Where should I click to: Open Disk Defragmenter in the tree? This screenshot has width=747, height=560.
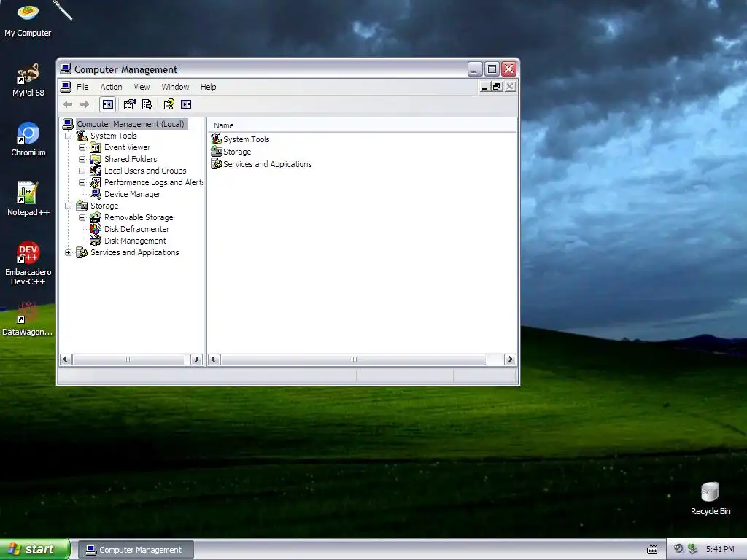(x=136, y=229)
